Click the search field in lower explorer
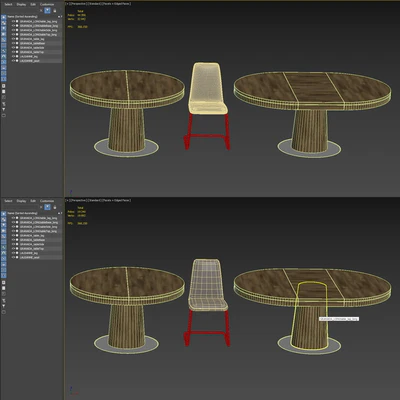Image resolution: width=400 pixels, height=400 pixels. (x=22, y=207)
